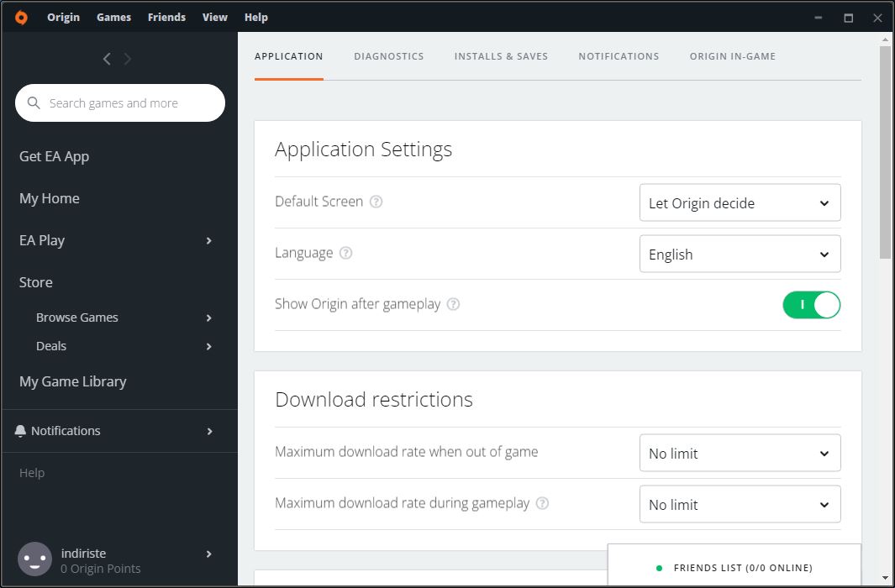
Task: Click the sidebar Help link
Action: point(32,473)
